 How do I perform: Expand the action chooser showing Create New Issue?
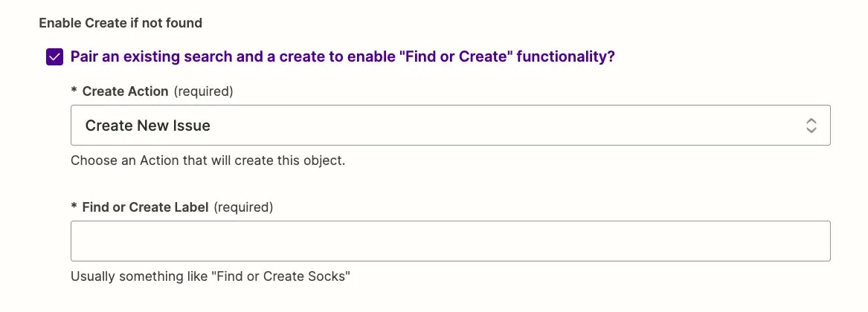pos(451,125)
